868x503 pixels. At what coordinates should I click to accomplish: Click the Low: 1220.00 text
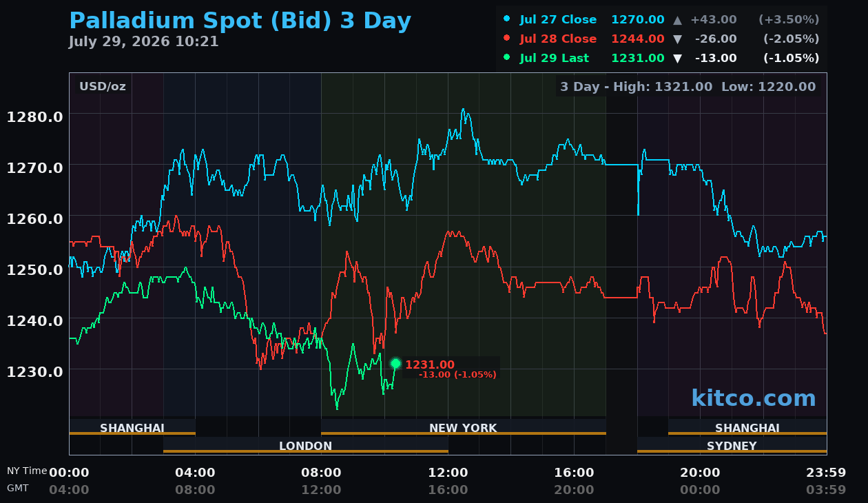(x=769, y=87)
